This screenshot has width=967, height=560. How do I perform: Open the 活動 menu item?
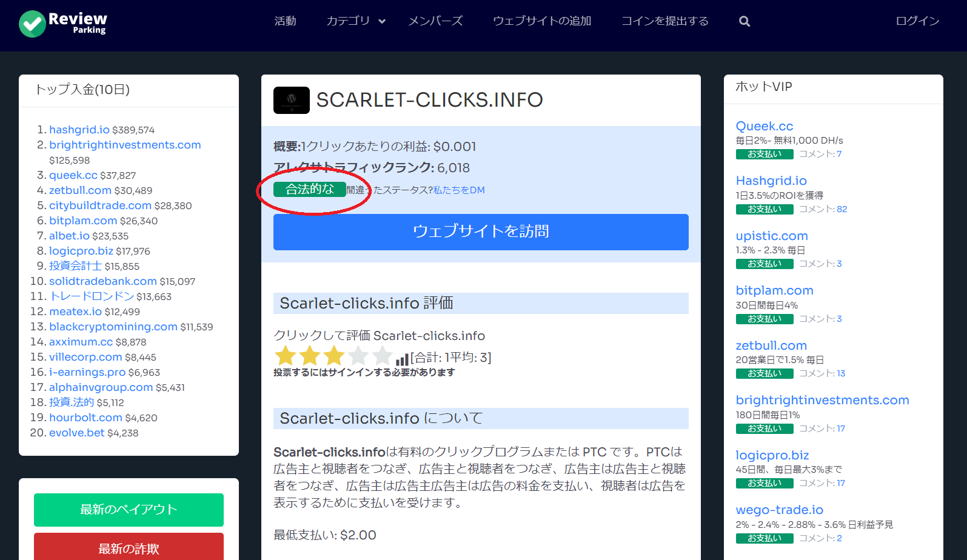pyautogui.click(x=285, y=21)
